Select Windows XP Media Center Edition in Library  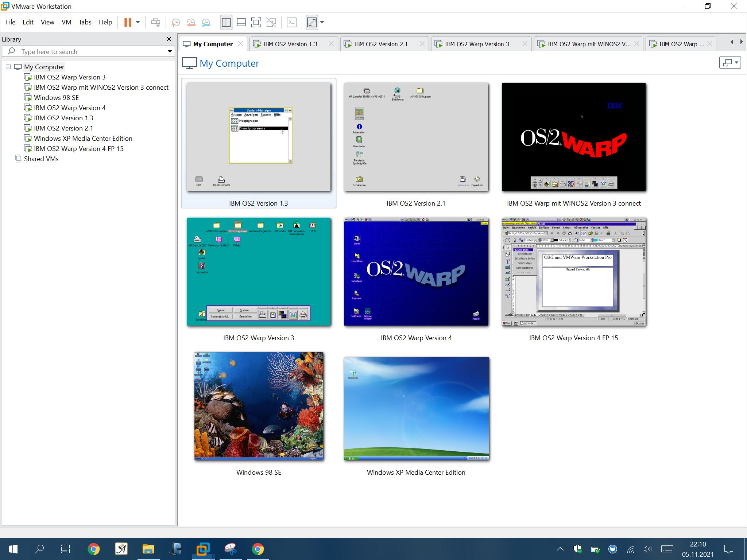[83, 139]
